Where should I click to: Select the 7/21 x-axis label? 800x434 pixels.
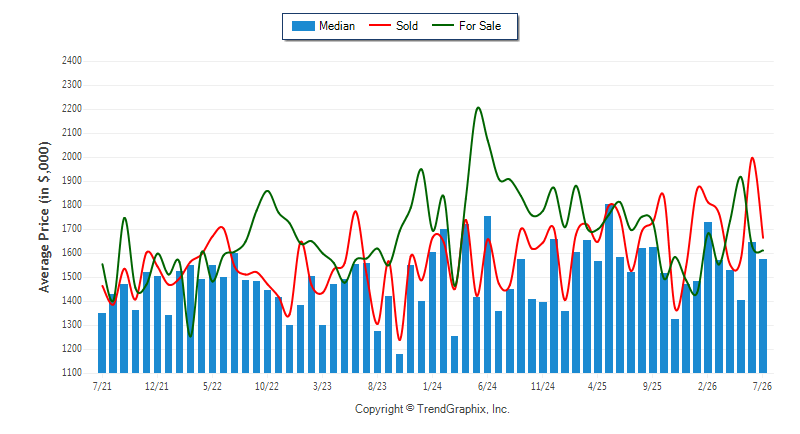coord(102,386)
